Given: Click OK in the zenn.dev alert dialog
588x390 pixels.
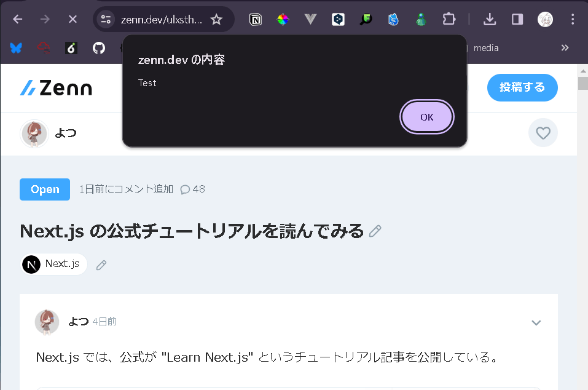Looking at the screenshot, I should click(x=427, y=117).
